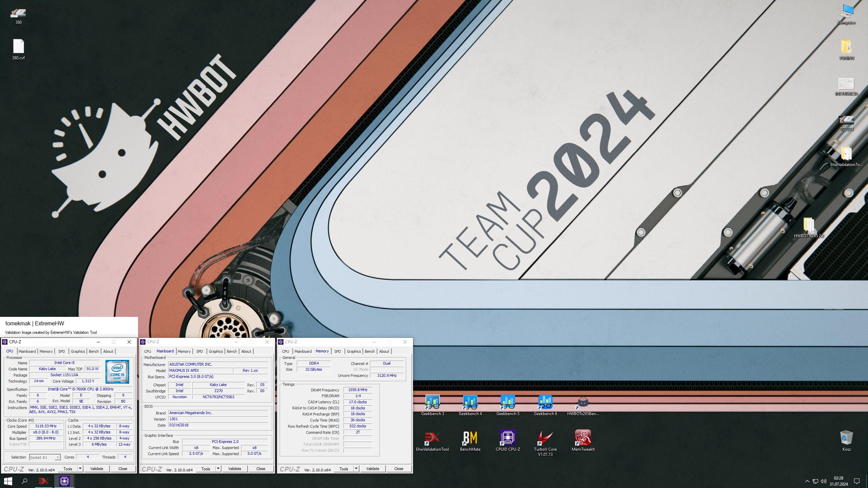Open Graphics tab in first CPU-Z window
Screen dimensions: 868x488
pyautogui.click(x=78, y=351)
